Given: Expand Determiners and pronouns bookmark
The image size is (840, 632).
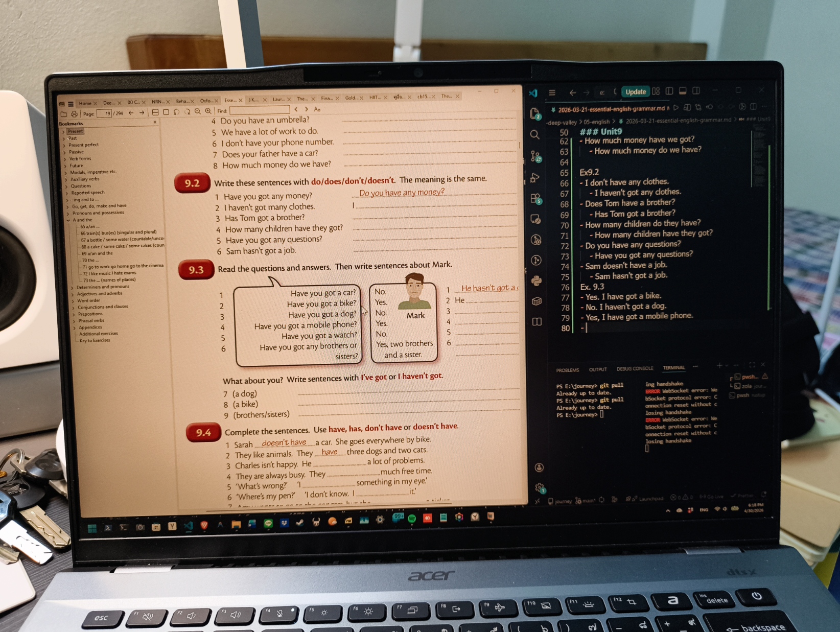Looking at the screenshot, I should click(72, 288).
